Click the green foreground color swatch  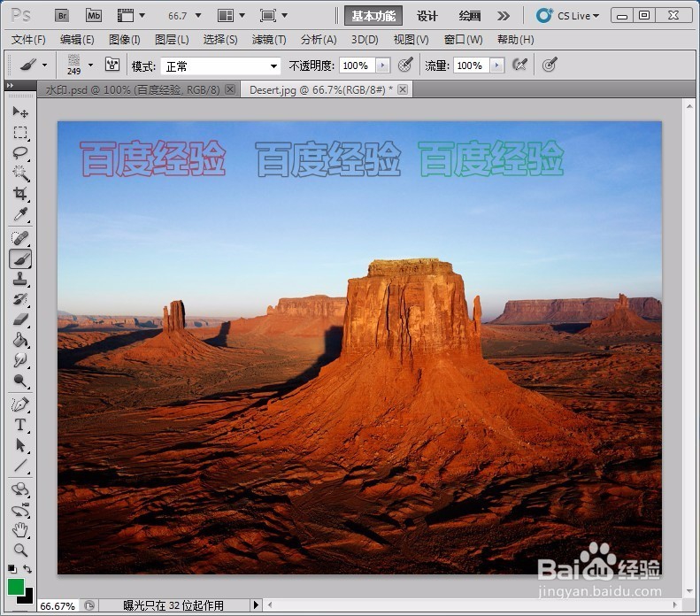pyautogui.click(x=16, y=587)
